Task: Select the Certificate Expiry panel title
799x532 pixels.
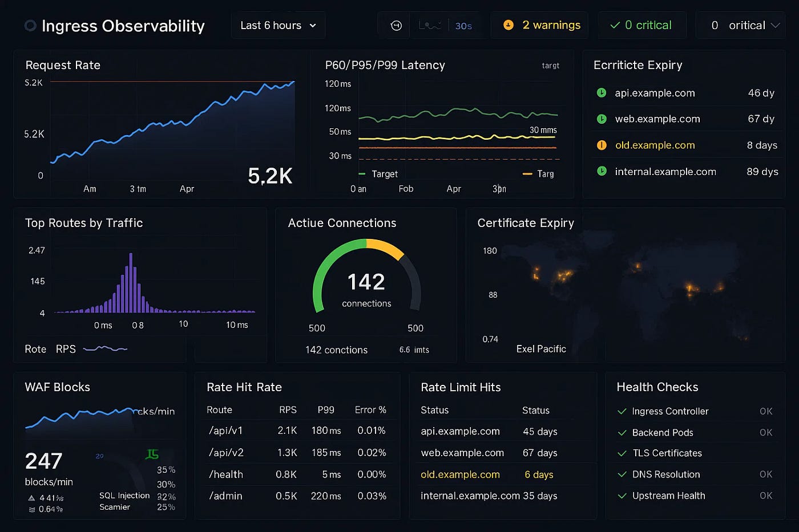Action: pyautogui.click(x=526, y=223)
